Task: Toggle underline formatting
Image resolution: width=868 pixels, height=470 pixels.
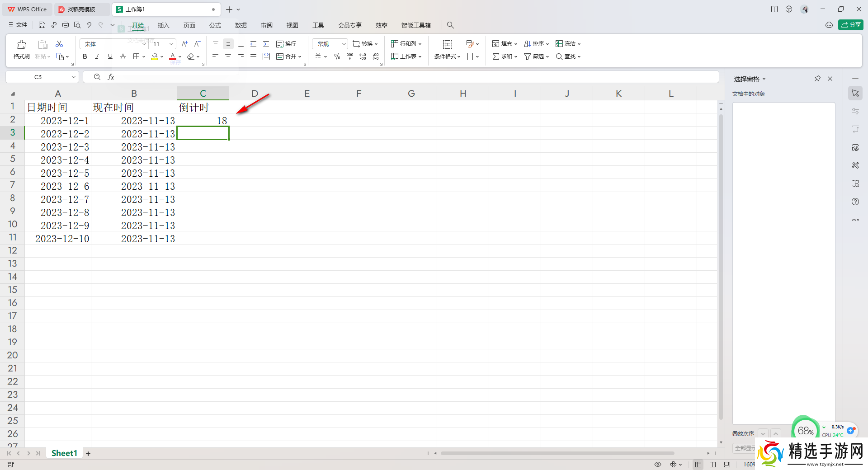Action: click(110, 56)
